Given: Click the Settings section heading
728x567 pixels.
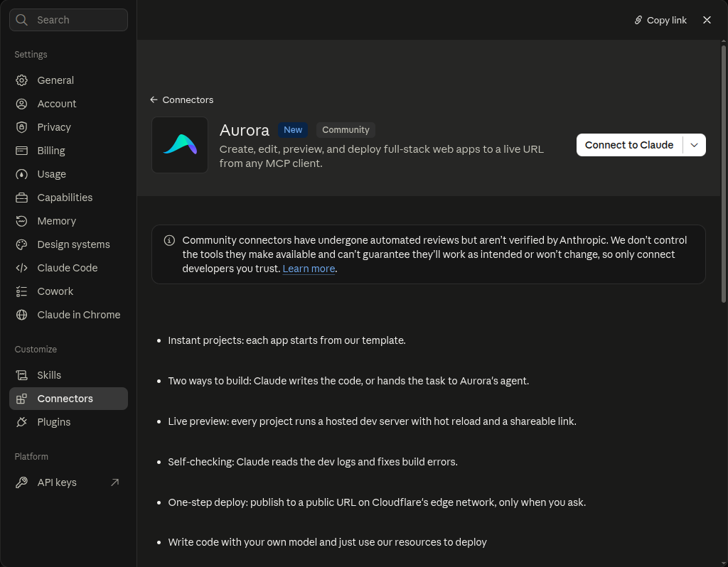Looking at the screenshot, I should coord(31,54).
